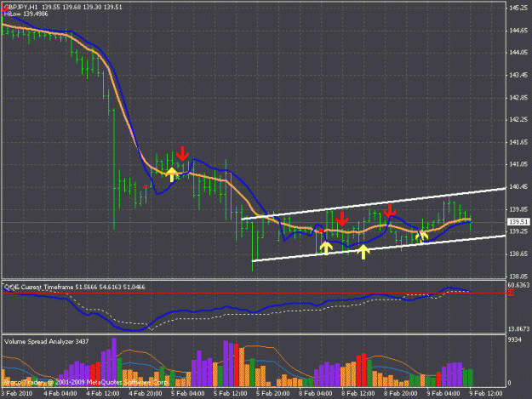This screenshot has width=532, height=399.
Task: Click the 139.85 price axis label
Action: 518,209
